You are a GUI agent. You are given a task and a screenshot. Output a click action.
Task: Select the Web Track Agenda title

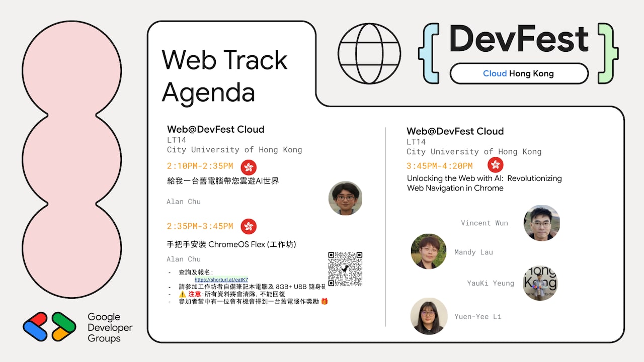[224, 75]
